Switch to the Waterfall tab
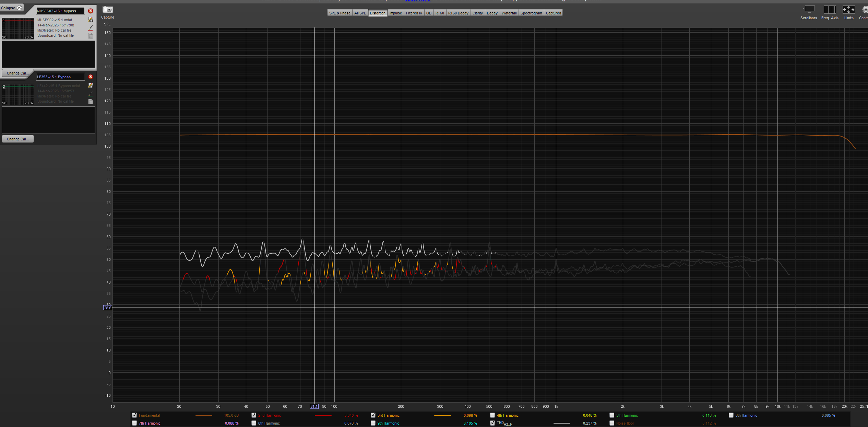This screenshot has width=868, height=427. click(x=509, y=13)
